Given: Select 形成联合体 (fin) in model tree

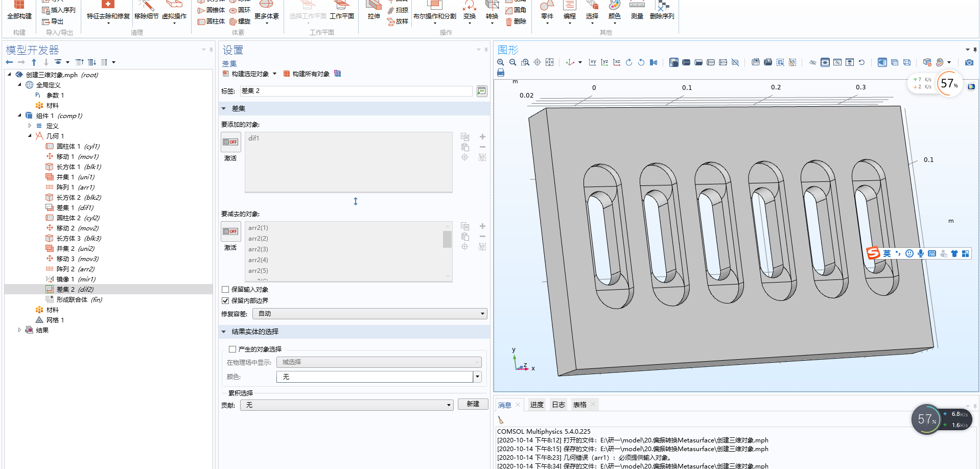Looking at the screenshot, I should [x=74, y=299].
